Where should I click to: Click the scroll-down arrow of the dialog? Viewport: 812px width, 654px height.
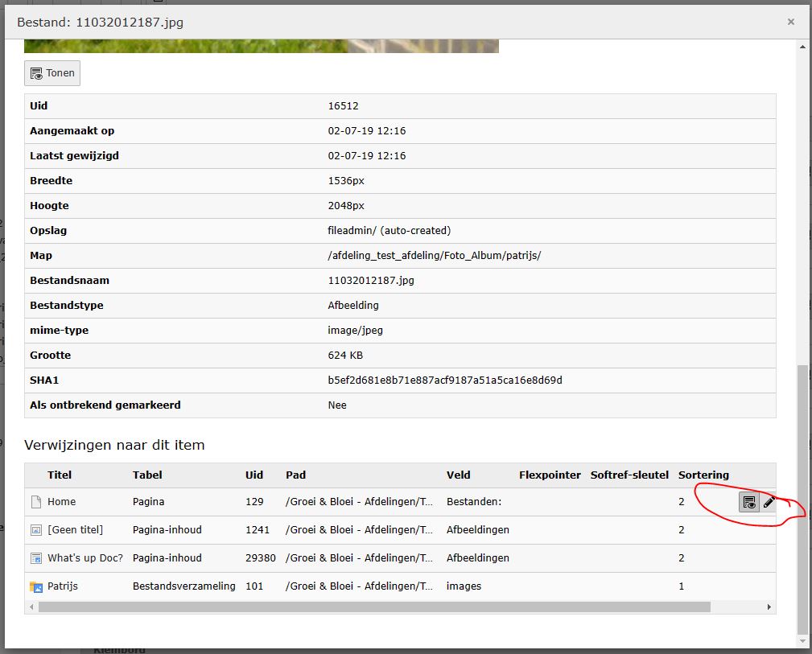(x=802, y=641)
